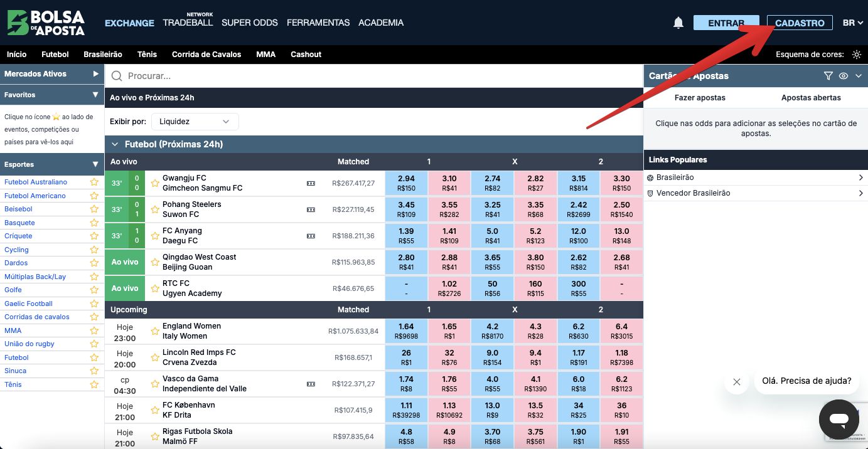Star MMA in the sports list

(x=94, y=330)
